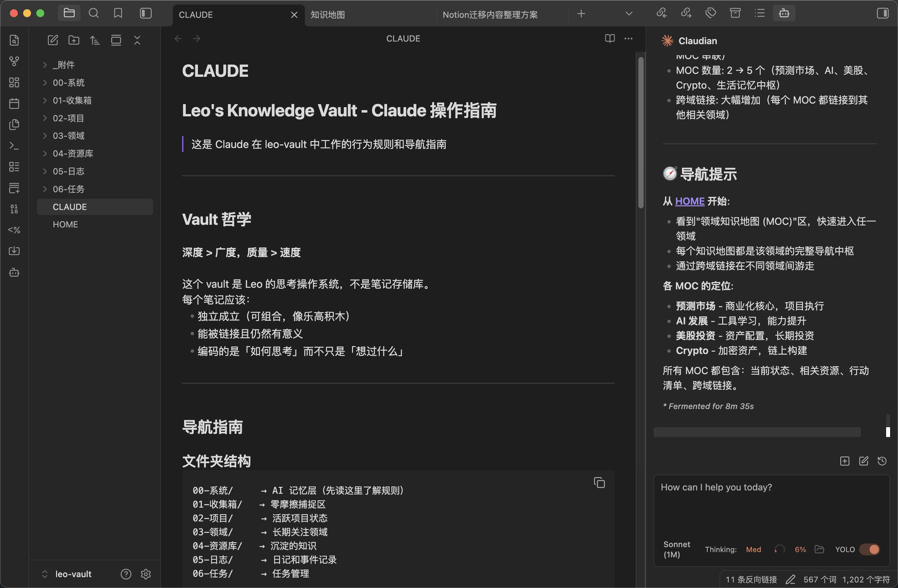Create a new folder via toolbar icon

74,40
